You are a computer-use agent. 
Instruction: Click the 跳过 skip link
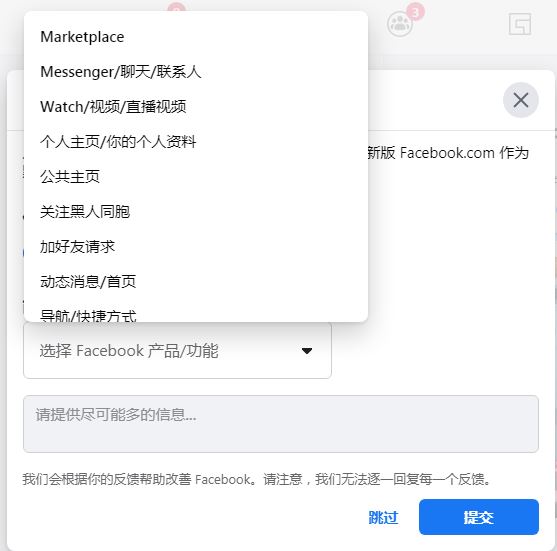click(383, 517)
